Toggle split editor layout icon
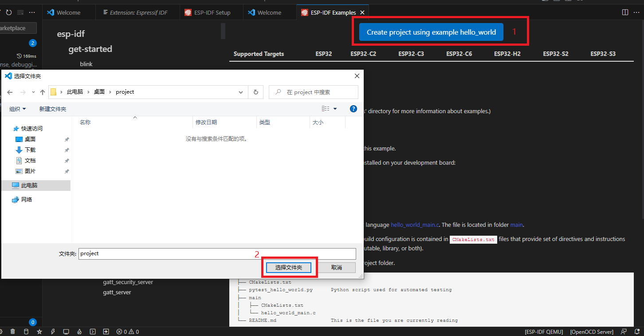 [x=625, y=12]
